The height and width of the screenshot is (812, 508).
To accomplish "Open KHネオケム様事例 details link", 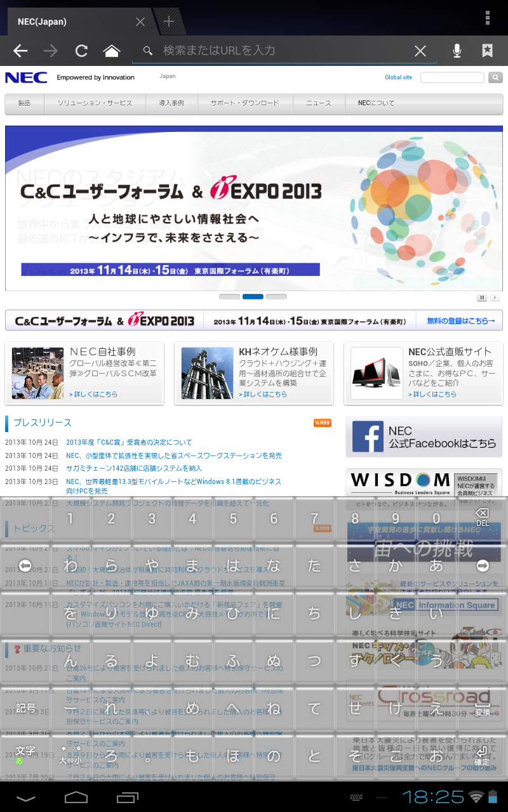I will pyautogui.click(x=263, y=395).
